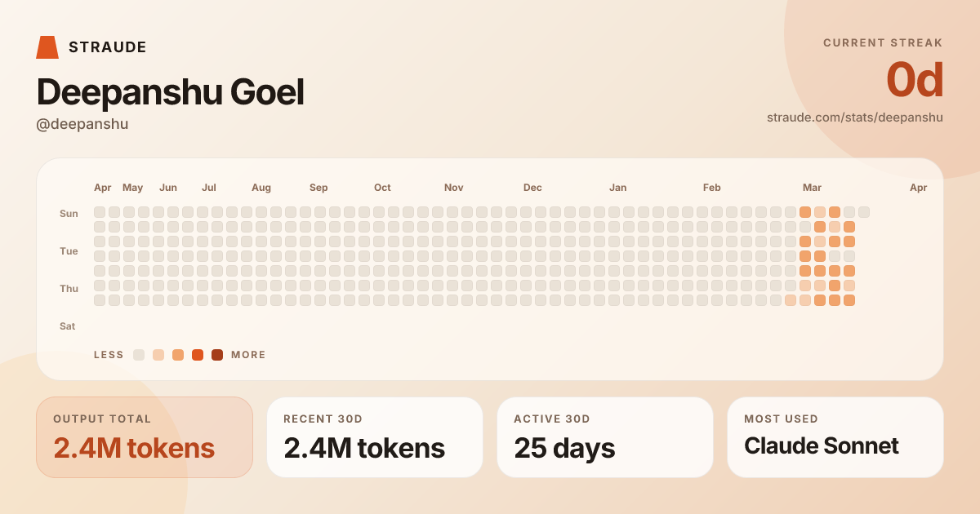Click the STRAUDE brand name text
The width and height of the screenshot is (980, 514).
108,47
